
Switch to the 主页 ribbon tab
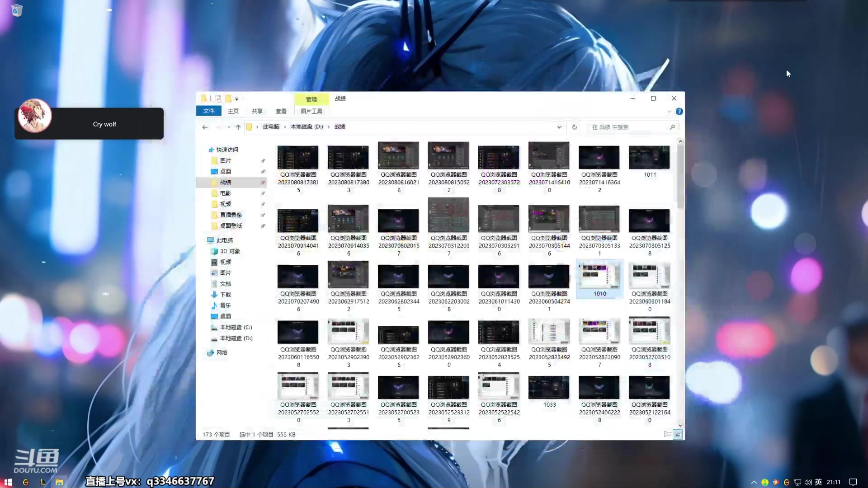tap(233, 111)
